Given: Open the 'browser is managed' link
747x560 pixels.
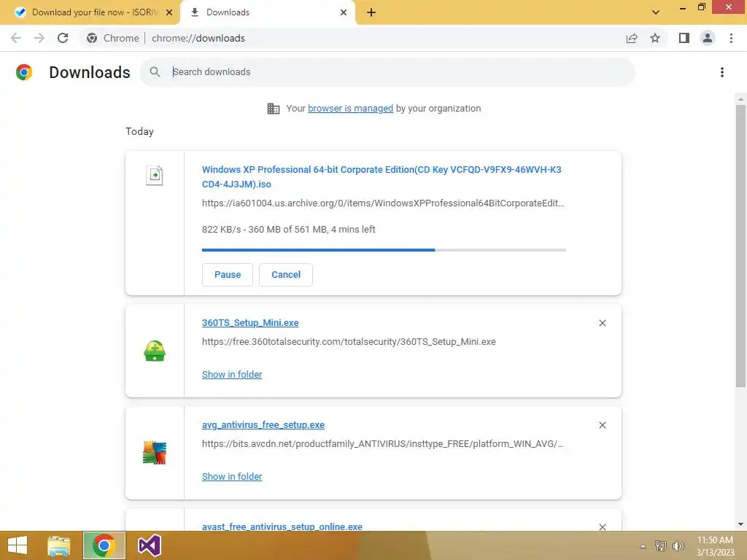Looking at the screenshot, I should (x=351, y=108).
